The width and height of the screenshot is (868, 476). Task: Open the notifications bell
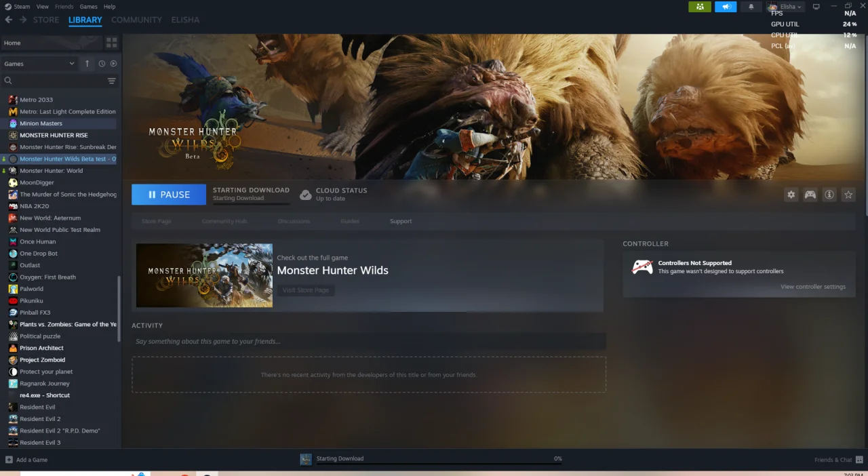click(751, 7)
